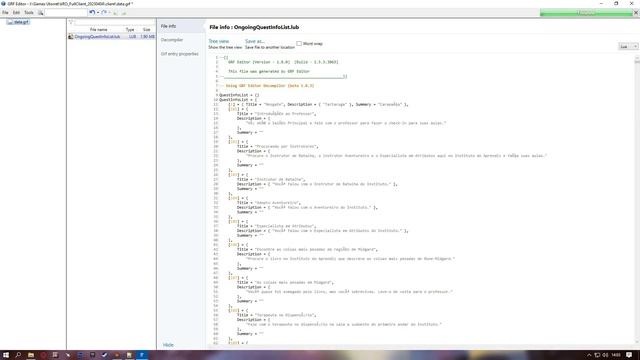The image size is (640, 360).
Task: Open File Explorer from the taskbar
Action: [31, 355]
